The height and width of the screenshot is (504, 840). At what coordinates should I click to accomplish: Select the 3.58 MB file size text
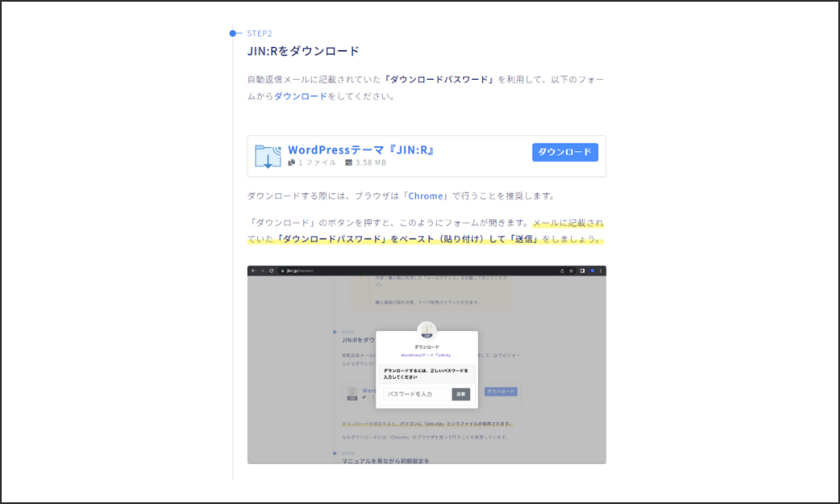tap(370, 163)
